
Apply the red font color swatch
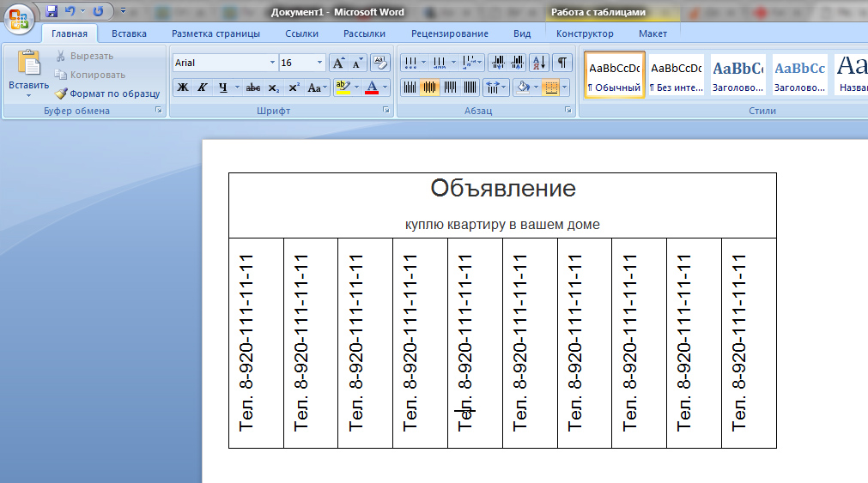click(x=372, y=88)
